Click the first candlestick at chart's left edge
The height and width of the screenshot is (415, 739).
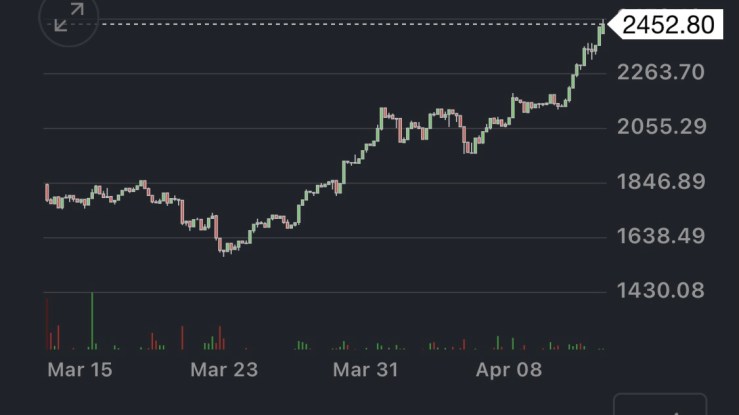click(x=47, y=193)
